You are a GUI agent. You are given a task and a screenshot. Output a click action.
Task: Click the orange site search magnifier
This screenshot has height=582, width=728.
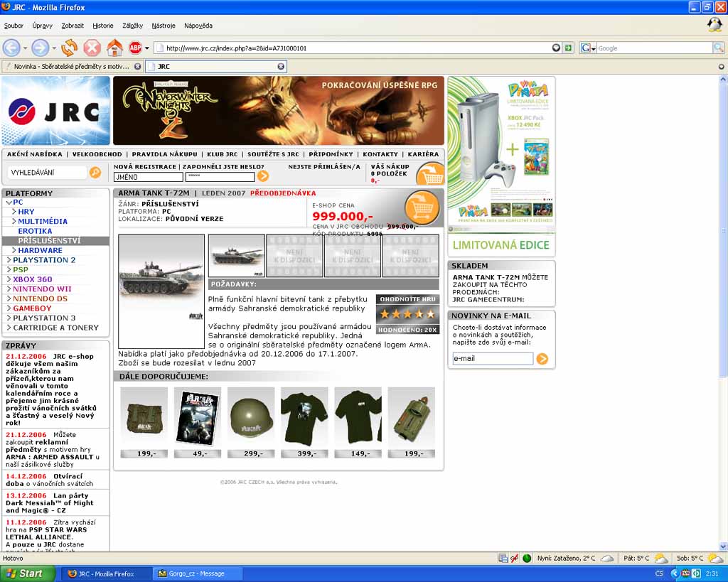click(x=95, y=173)
